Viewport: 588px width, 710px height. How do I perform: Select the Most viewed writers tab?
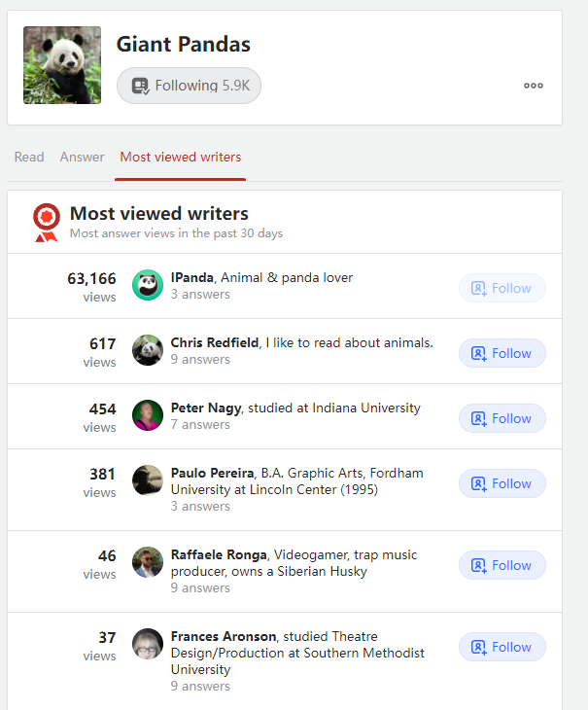coord(180,157)
